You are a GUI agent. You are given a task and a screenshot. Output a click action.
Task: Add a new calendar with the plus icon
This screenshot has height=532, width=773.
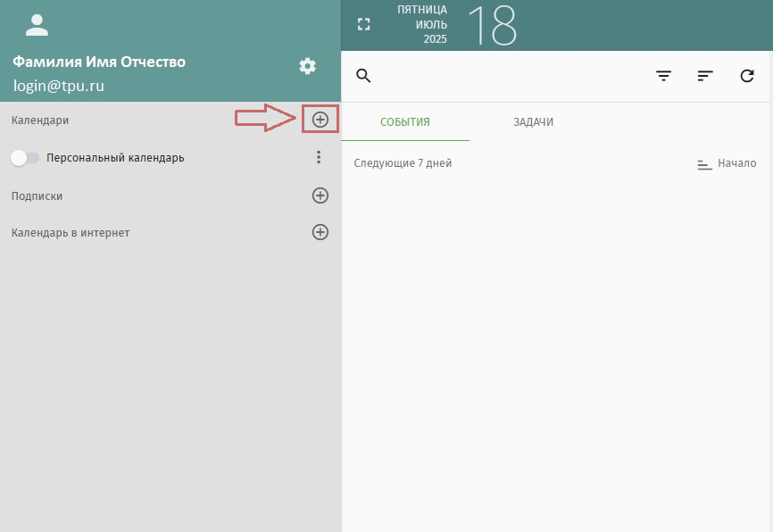point(320,120)
